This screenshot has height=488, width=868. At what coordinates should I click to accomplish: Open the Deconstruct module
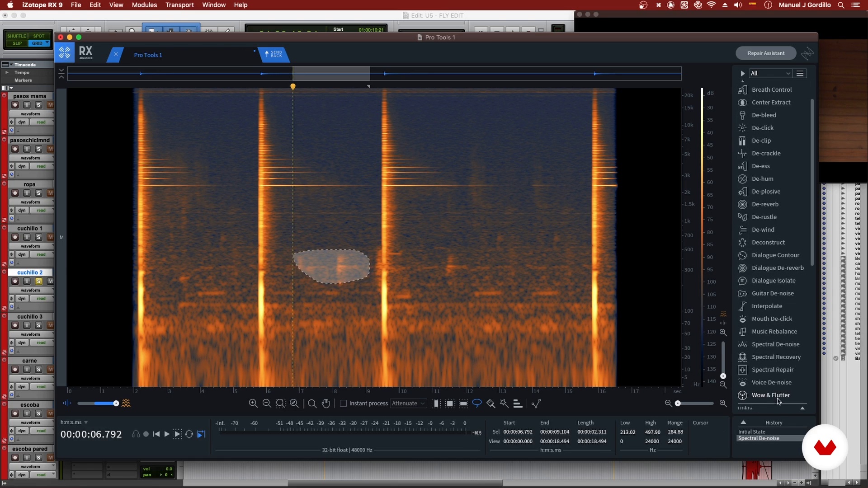[768, 242]
